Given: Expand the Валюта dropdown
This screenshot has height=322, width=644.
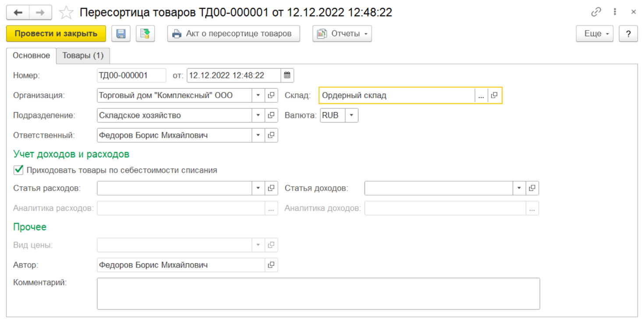Looking at the screenshot, I should click(351, 116).
